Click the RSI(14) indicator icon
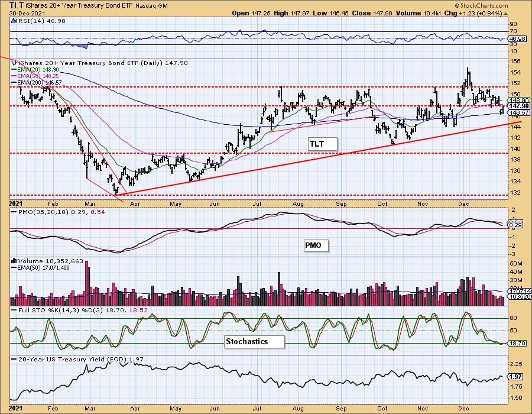The image size is (532, 414). (14, 21)
